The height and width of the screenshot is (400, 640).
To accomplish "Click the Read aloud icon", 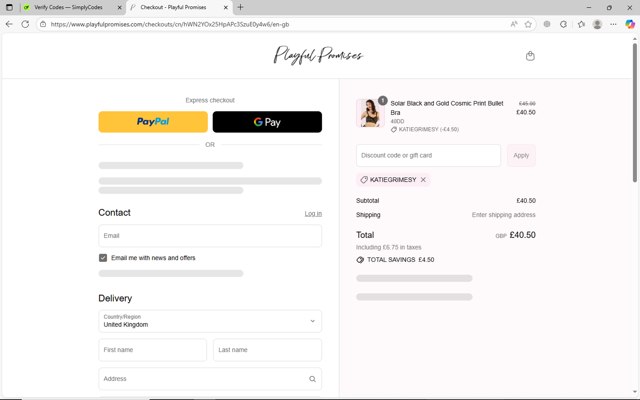I will (x=514, y=24).
